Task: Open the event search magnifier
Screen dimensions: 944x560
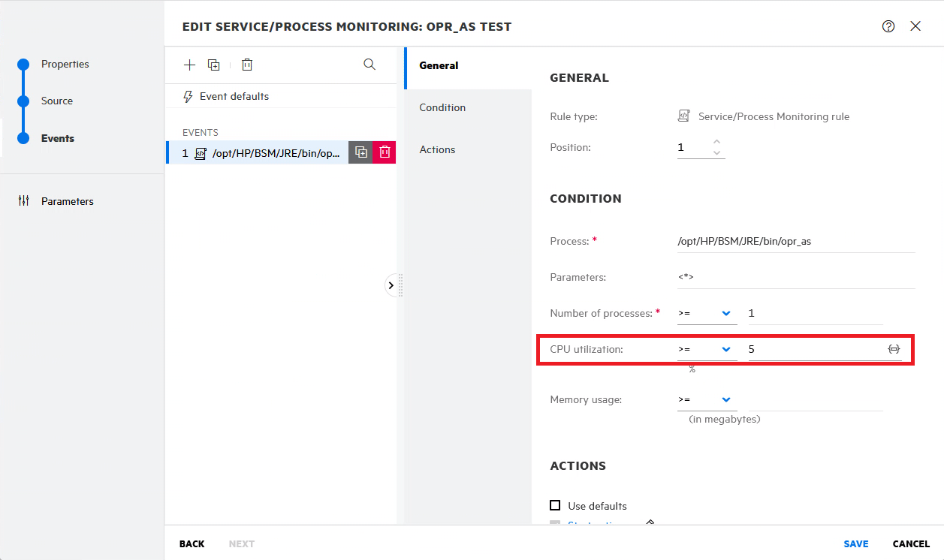Action: (369, 64)
